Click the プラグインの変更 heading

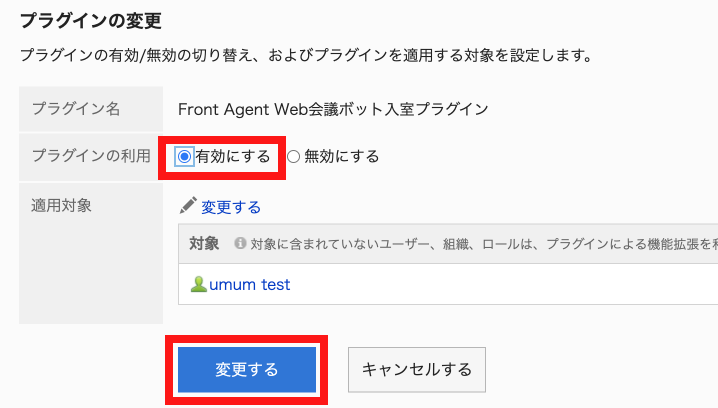[91, 20]
